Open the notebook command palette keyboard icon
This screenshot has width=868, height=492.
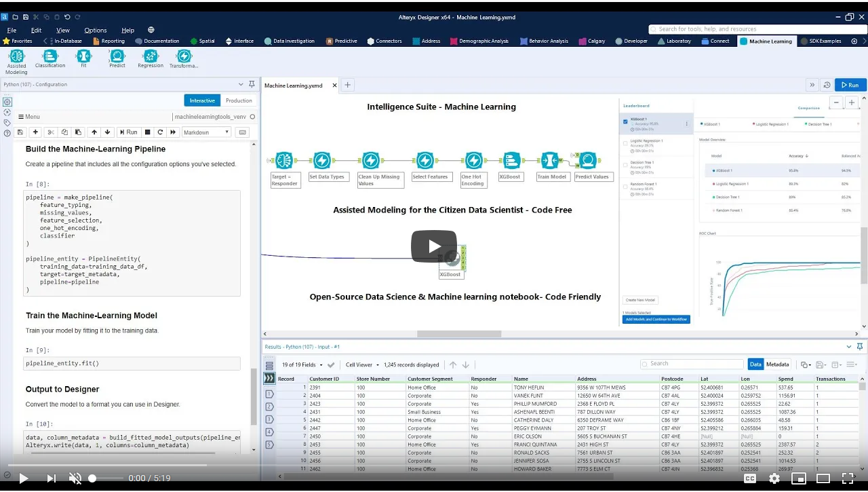[243, 132]
